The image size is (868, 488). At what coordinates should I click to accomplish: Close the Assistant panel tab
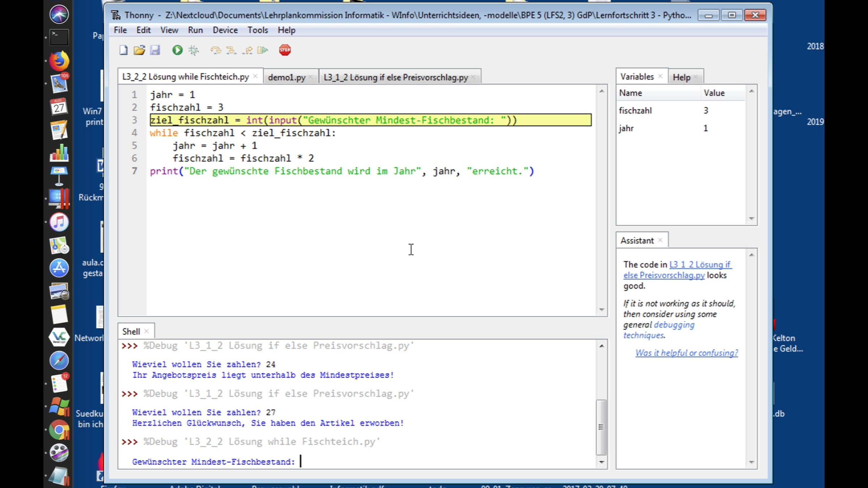(660, 240)
